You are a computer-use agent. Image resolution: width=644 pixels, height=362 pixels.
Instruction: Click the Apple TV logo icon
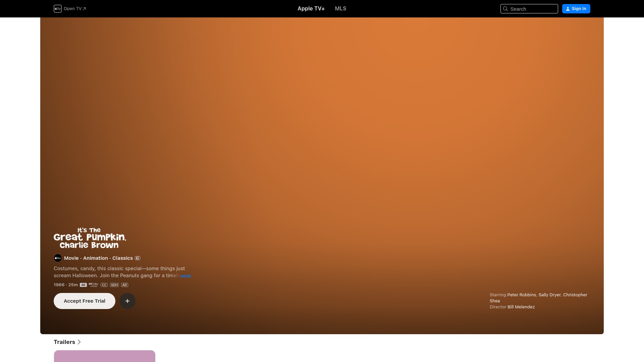point(58,9)
